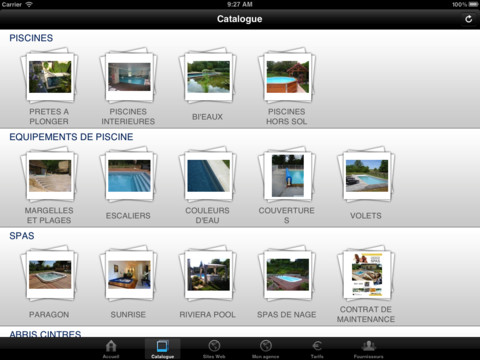Open the COULEURS D'EAU category

click(x=208, y=174)
